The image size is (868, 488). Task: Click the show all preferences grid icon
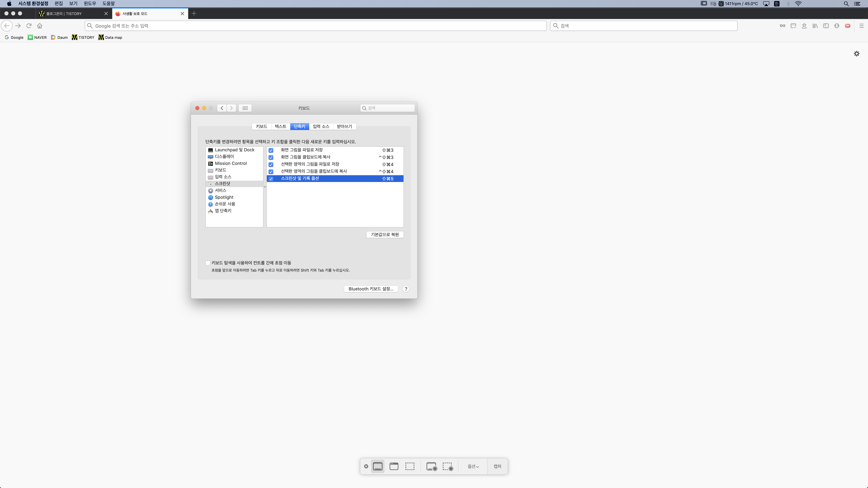pyautogui.click(x=245, y=108)
